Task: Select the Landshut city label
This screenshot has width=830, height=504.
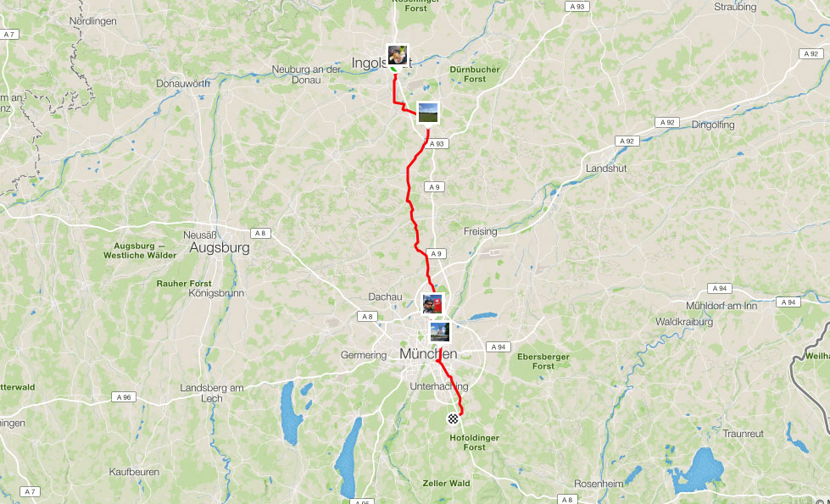Action: tap(606, 169)
